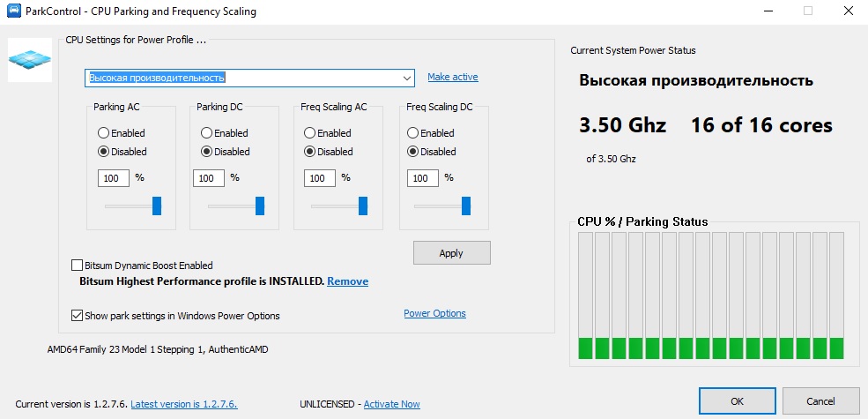868x419 pixels.
Task: Click the Parking AC slider handle
Action: coord(157,206)
